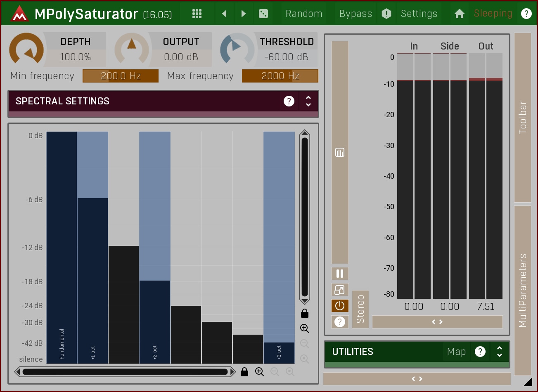Collapse the Utilities panel

point(500,352)
